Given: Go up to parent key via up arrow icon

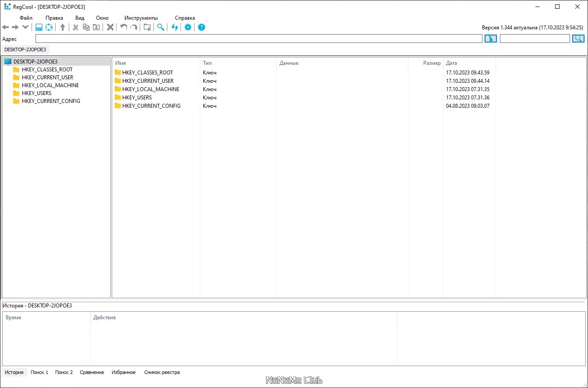Looking at the screenshot, I should 63,27.
